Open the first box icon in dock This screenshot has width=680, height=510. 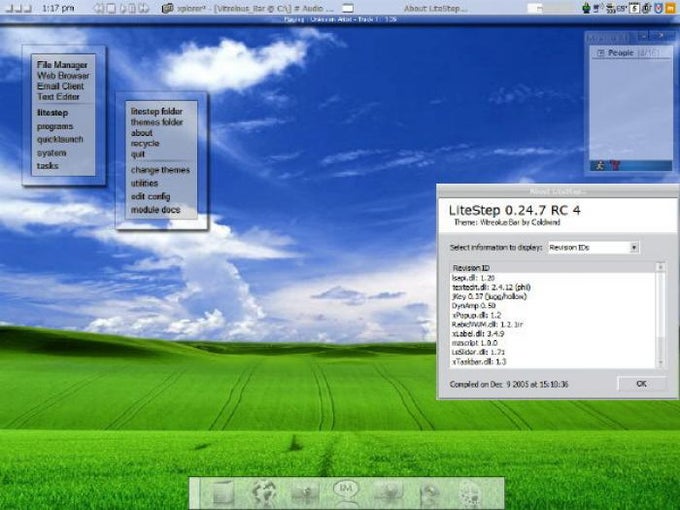click(x=224, y=494)
